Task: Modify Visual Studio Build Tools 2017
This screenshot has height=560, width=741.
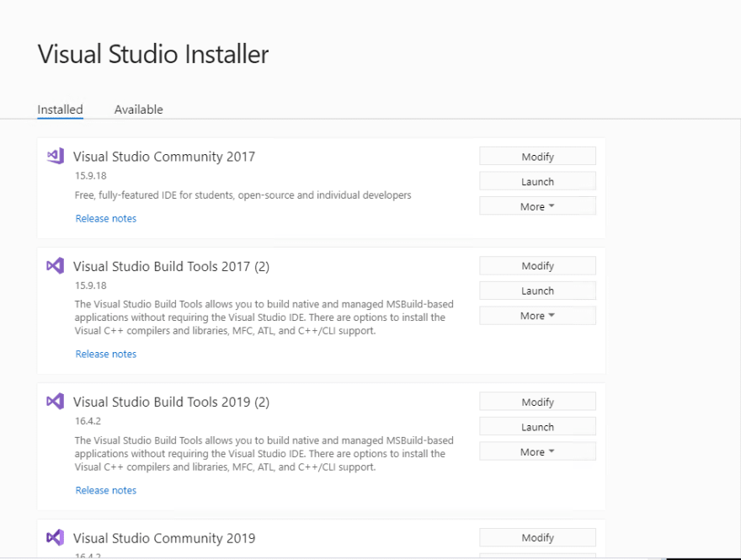Action: (537, 265)
